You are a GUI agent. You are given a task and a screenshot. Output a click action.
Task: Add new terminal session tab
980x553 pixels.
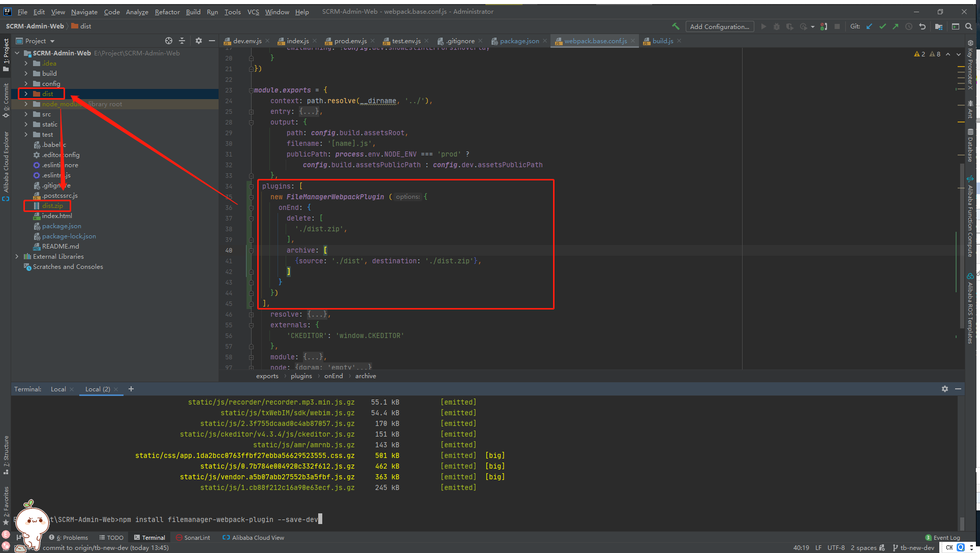click(x=131, y=389)
